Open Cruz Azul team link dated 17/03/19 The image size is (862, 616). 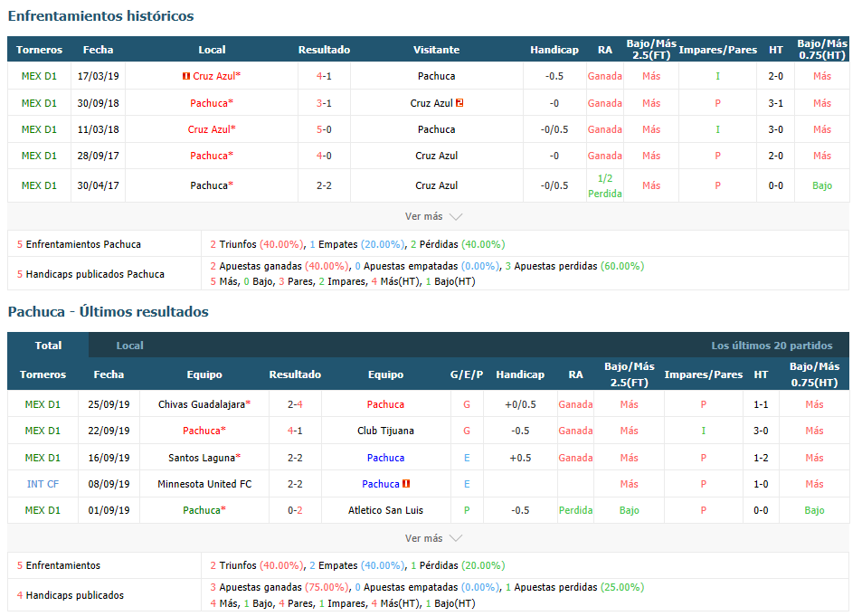click(x=216, y=77)
